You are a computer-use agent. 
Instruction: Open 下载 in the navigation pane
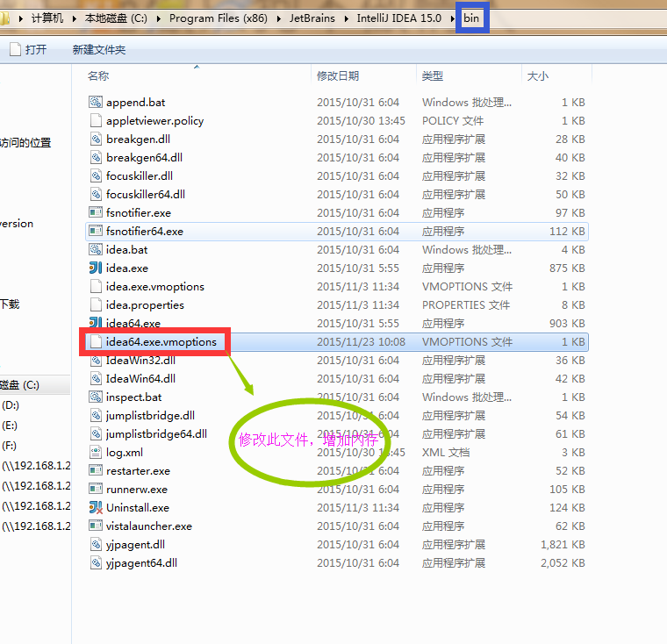tap(10, 304)
